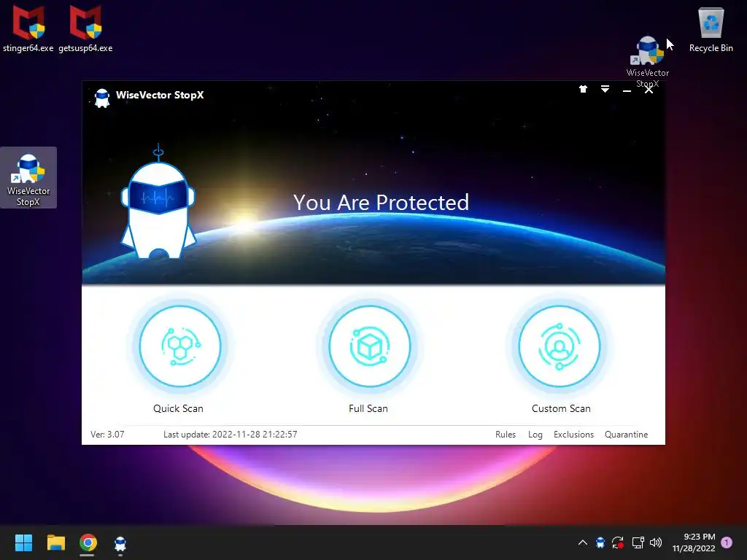Viewport: 747px width, 560px height.
Task: Show hidden system tray icons chevron
Action: point(582,542)
